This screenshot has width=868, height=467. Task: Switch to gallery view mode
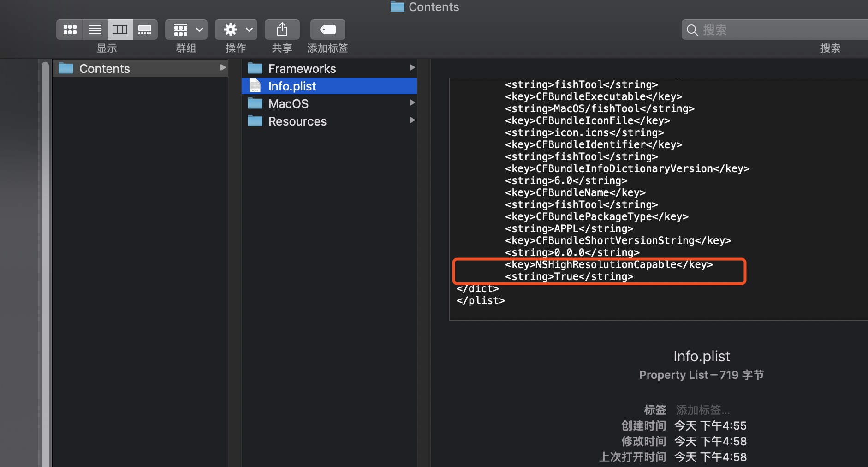[146, 29]
